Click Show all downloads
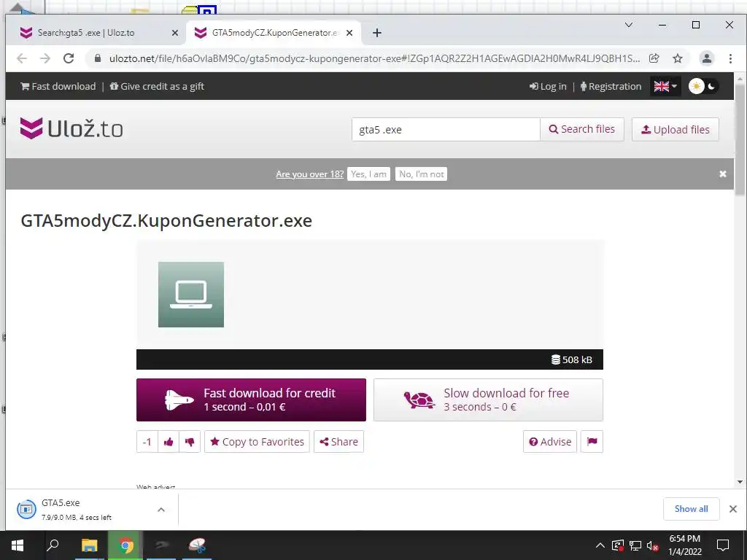This screenshot has width=747, height=560. point(692,509)
